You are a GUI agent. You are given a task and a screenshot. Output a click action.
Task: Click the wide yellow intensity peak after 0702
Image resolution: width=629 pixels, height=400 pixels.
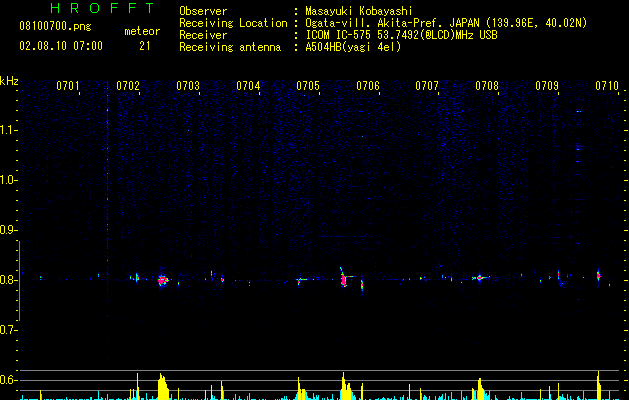click(162, 387)
